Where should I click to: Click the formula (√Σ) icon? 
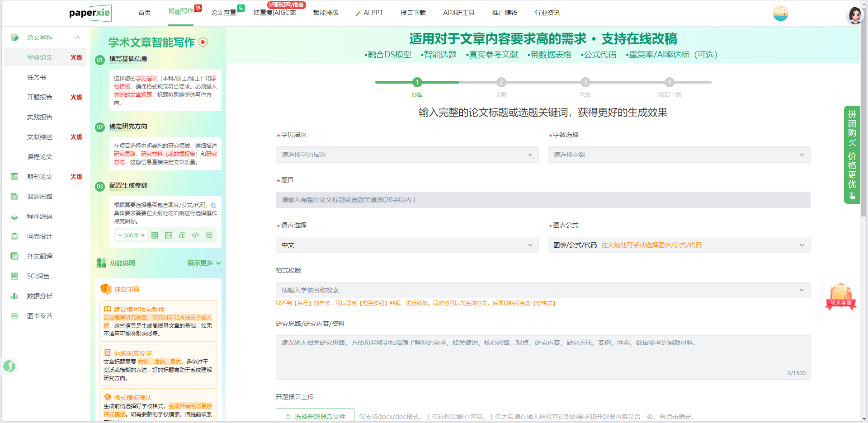(x=182, y=235)
